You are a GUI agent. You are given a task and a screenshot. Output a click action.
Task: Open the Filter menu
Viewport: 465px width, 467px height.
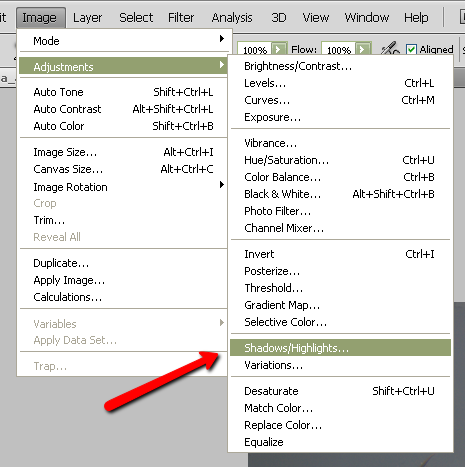tap(181, 18)
